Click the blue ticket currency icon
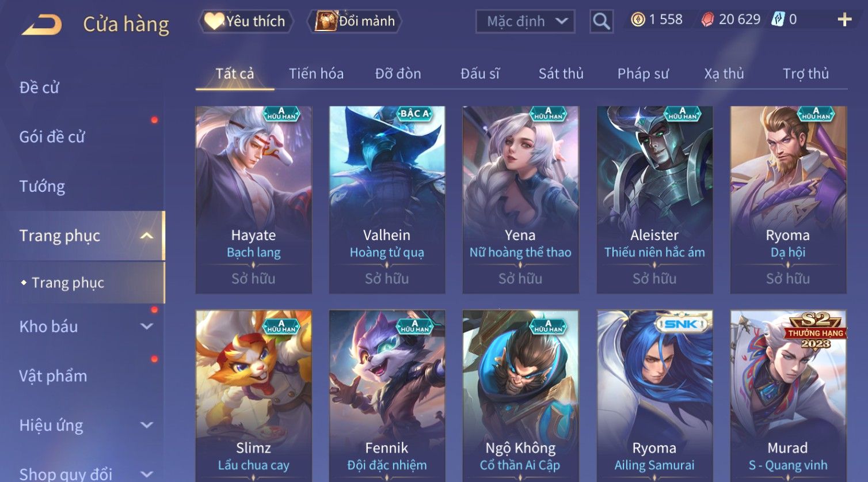The height and width of the screenshot is (482, 868). pos(778,19)
